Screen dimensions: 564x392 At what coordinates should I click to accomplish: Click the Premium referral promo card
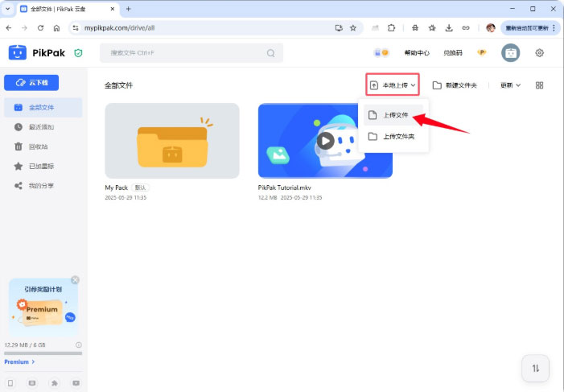[x=43, y=307]
